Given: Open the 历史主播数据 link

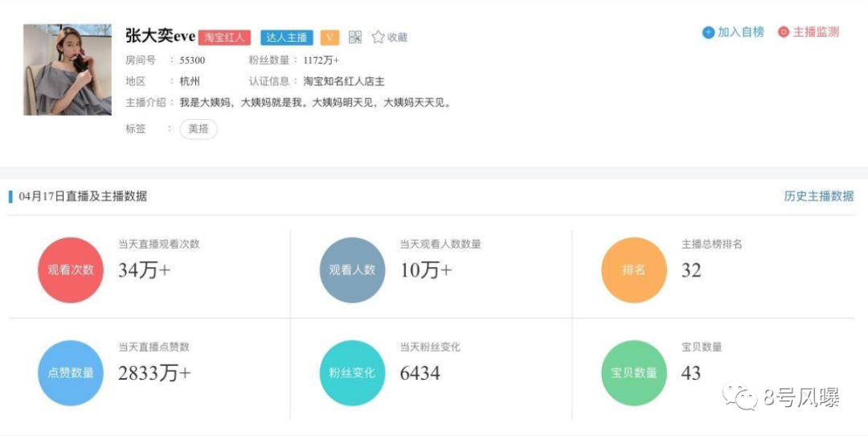Looking at the screenshot, I should (819, 196).
